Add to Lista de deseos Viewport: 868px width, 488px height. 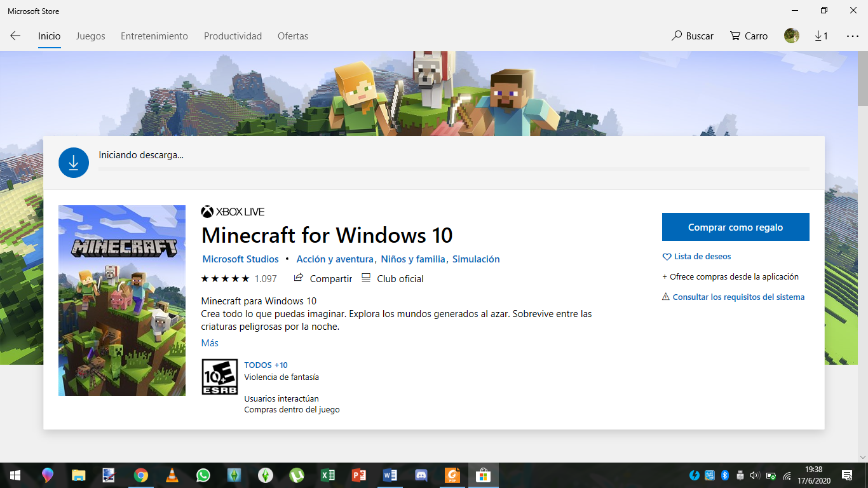696,257
